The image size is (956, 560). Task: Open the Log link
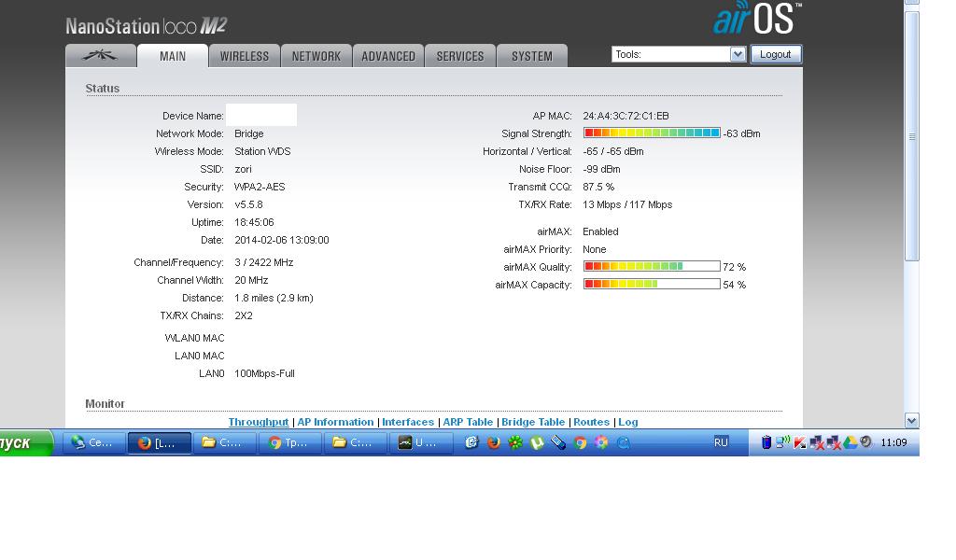[x=628, y=422]
